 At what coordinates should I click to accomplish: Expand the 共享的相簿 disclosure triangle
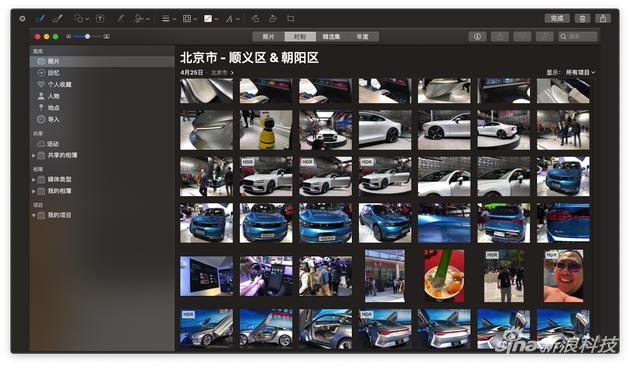(x=34, y=155)
